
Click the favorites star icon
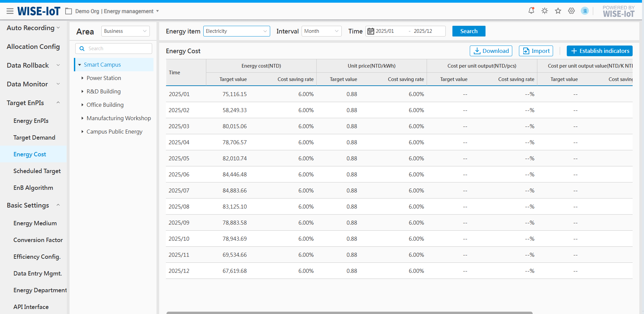click(x=558, y=11)
